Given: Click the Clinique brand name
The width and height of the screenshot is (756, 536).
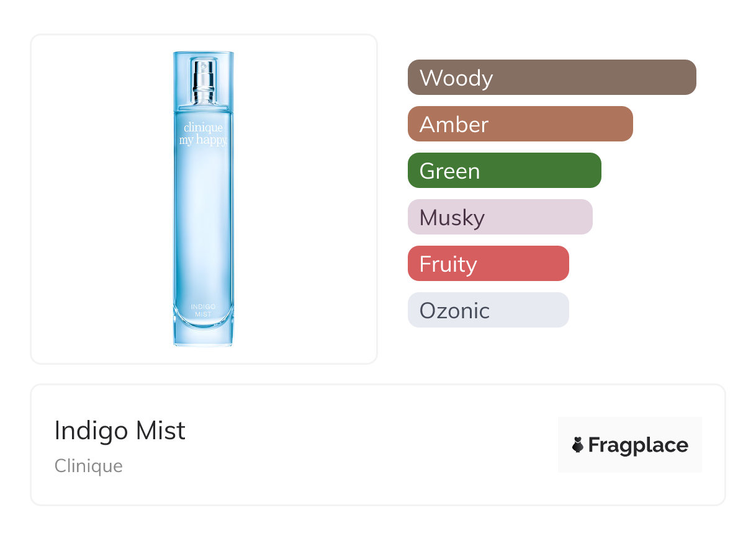Looking at the screenshot, I should click(x=89, y=466).
